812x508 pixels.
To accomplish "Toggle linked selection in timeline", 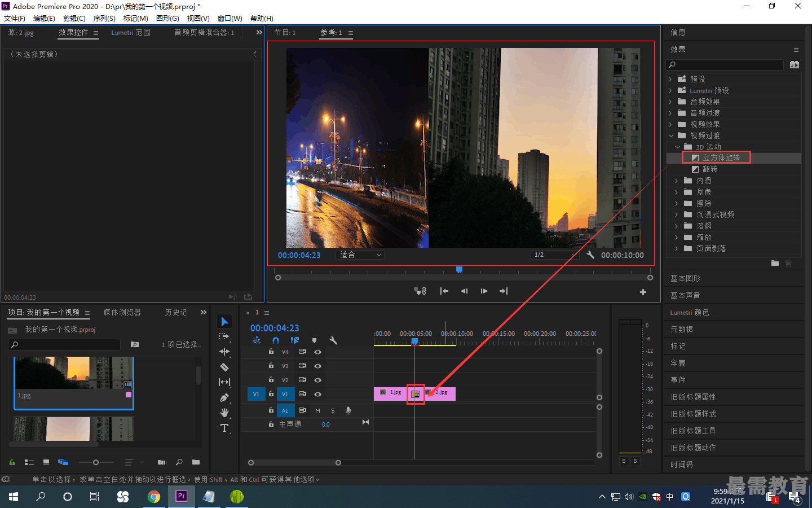I will 294,340.
